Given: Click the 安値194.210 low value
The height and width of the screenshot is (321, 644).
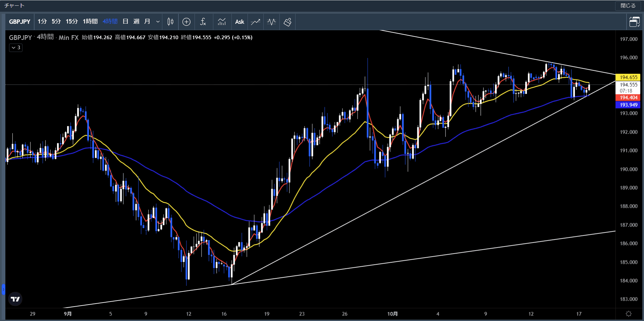Looking at the screenshot, I should (163, 38).
